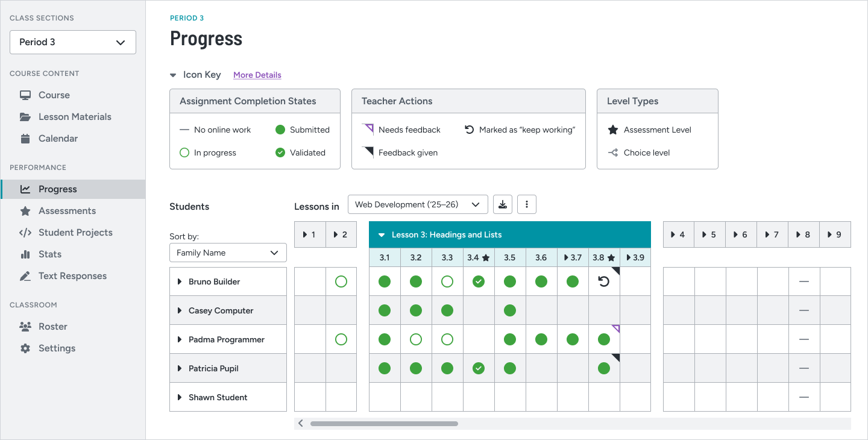Click Bruno Builder's keep working icon in 3.8
Screen dimensions: 868x440
point(604,281)
